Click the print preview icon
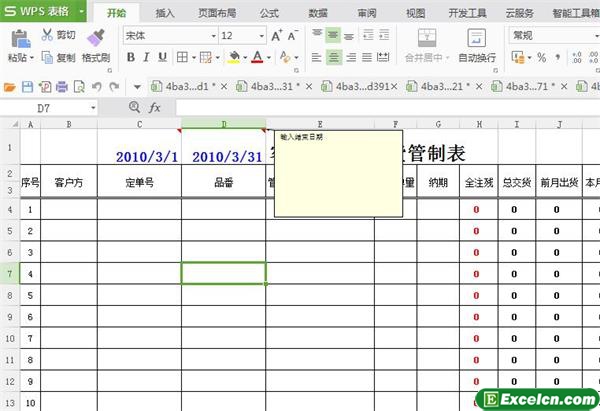 79,87
